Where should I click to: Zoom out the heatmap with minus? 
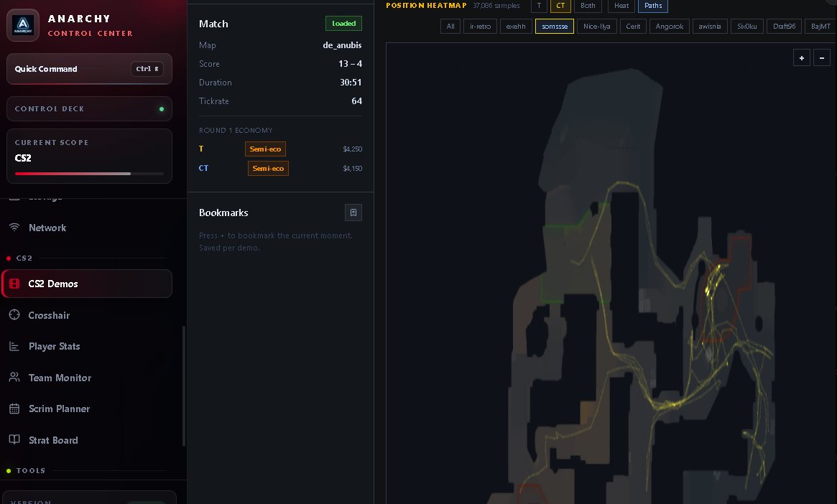[821, 57]
